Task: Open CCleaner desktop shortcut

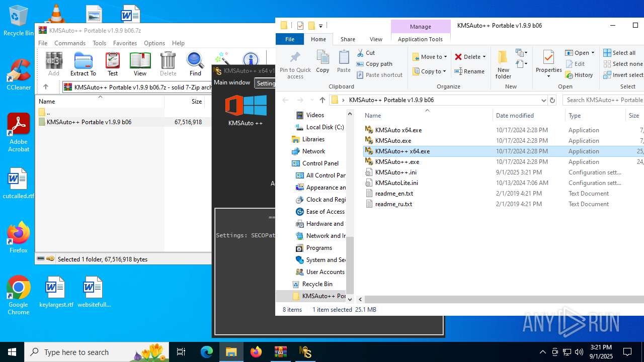Action: (x=19, y=74)
